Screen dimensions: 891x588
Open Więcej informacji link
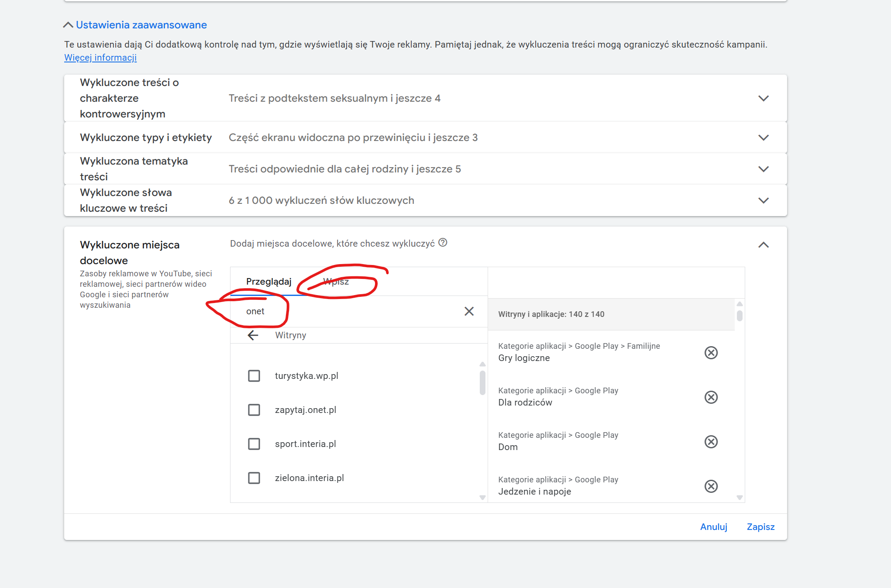pos(100,58)
